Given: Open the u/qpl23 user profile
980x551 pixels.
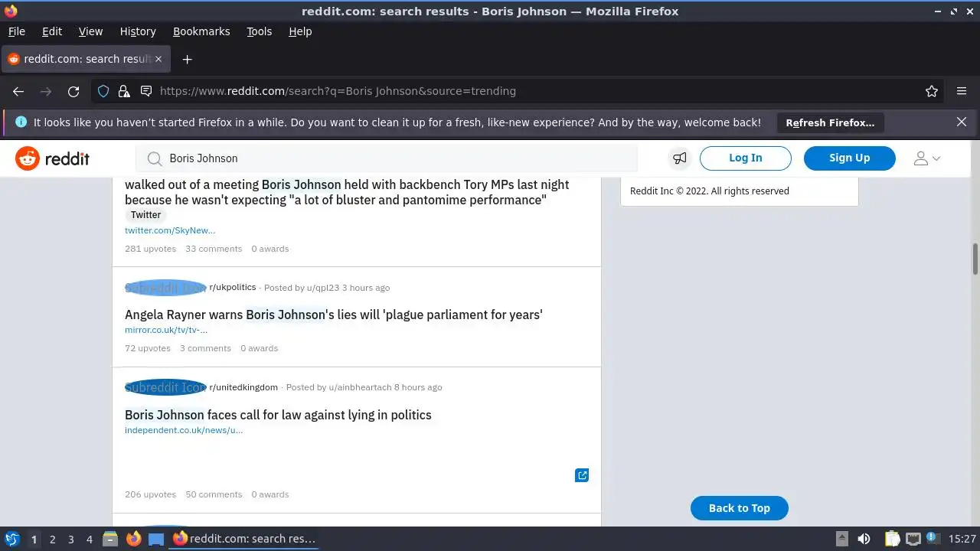Looking at the screenshot, I should coord(323,288).
